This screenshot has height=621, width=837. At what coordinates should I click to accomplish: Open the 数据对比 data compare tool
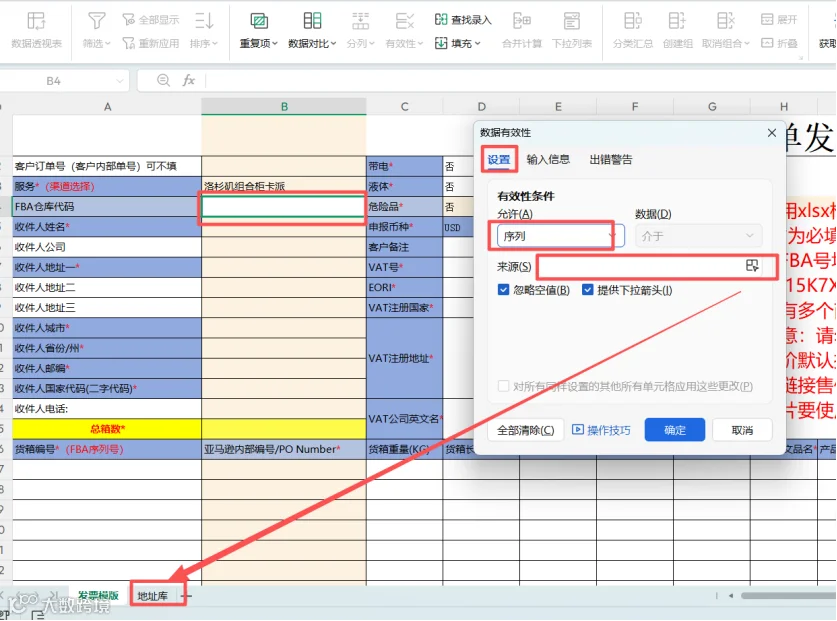click(312, 30)
